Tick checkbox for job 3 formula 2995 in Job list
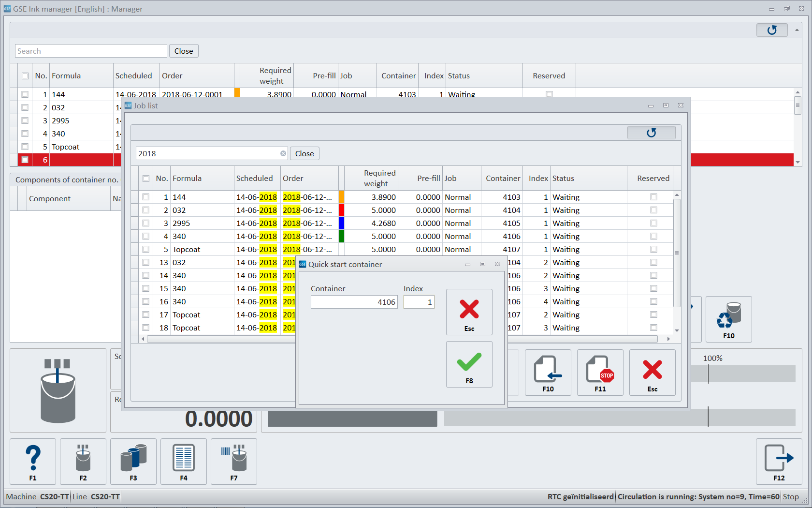Viewport: 812px width, 508px height. 146,223
